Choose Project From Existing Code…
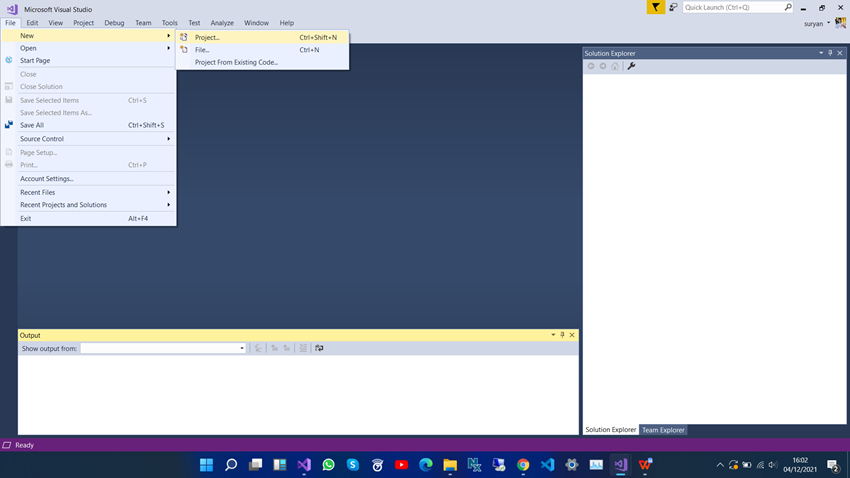850x478 pixels. (262, 62)
